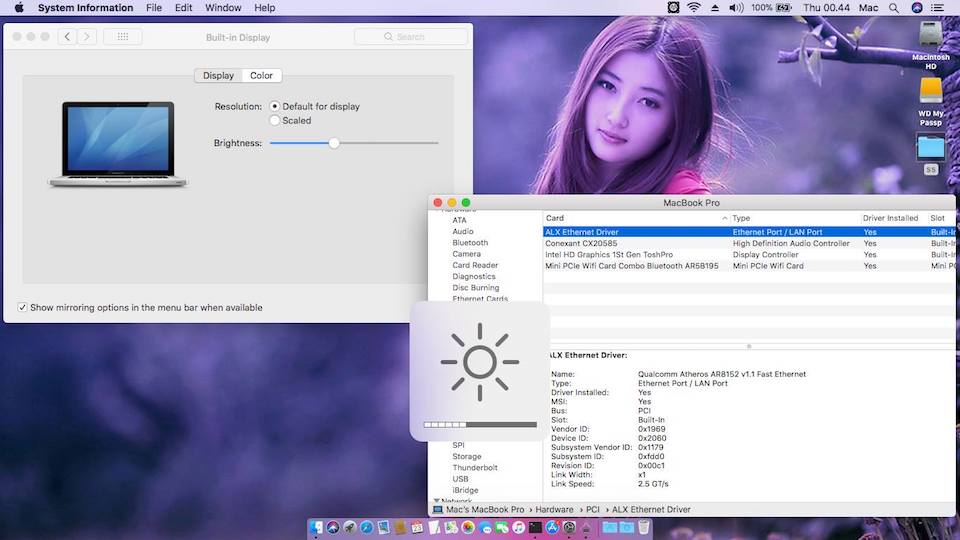960x540 pixels.
Task: Select Thunderbolt in the hardware sidebar
Action: 474,468
